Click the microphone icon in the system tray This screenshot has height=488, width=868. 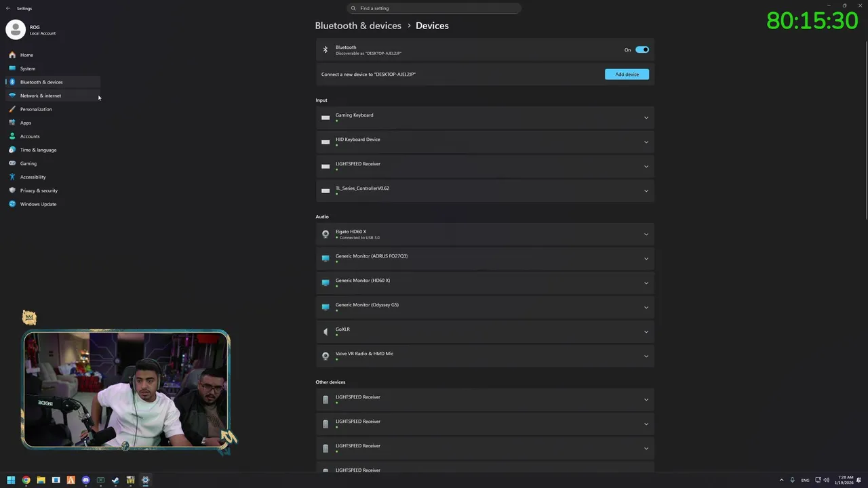(x=792, y=480)
